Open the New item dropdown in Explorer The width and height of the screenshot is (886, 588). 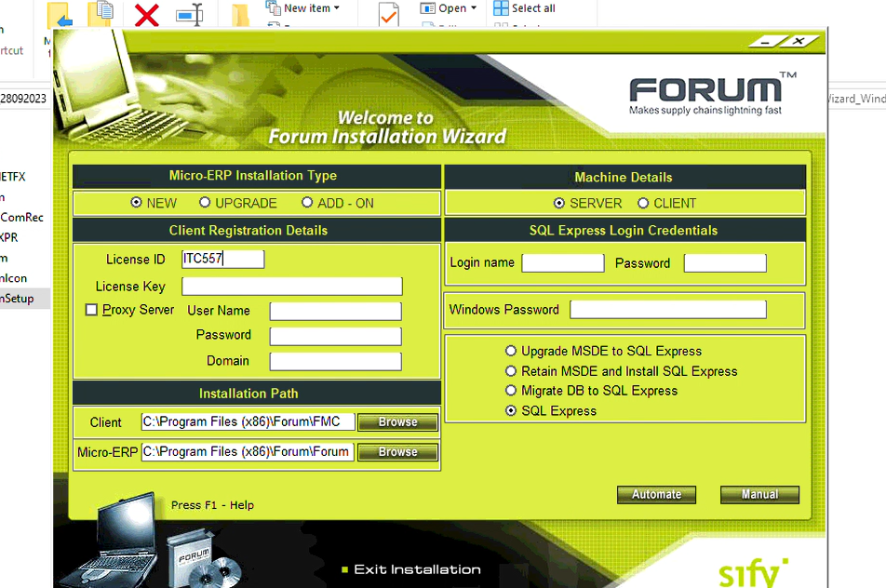coord(303,8)
